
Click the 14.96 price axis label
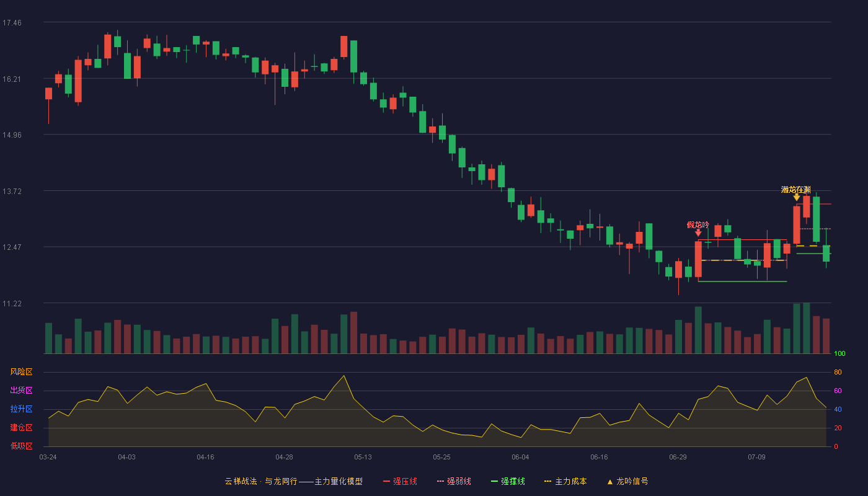click(12, 135)
